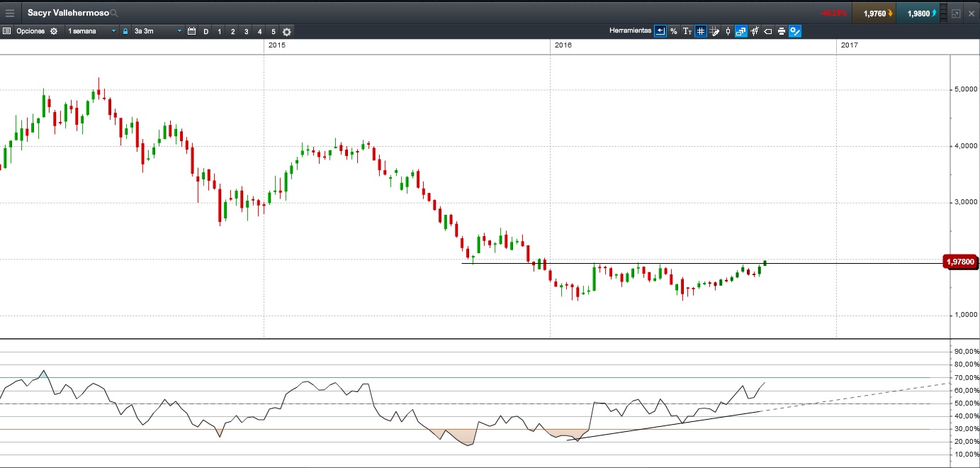
Task: Click the red 1,97800 price marker
Action: tap(961, 262)
